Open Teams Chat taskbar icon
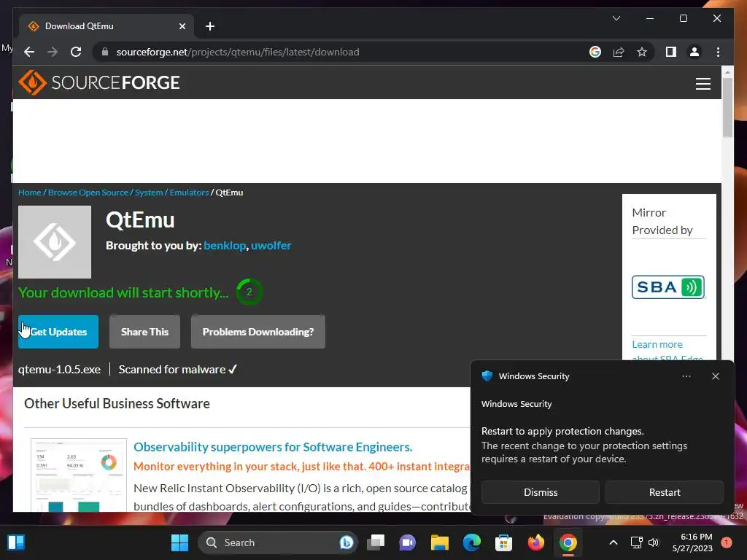The height and width of the screenshot is (560, 747). tap(407, 542)
